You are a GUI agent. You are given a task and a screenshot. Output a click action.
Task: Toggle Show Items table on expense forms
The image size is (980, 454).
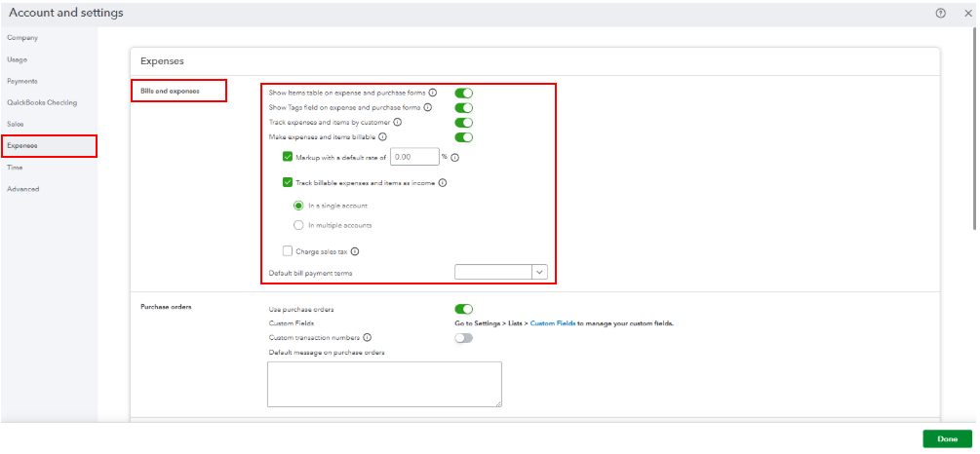[x=464, y=94]
